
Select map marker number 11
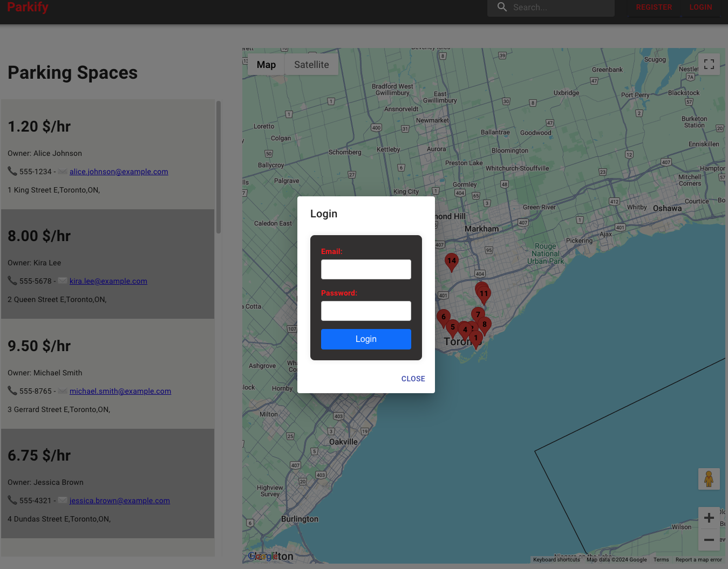(484, 294)
